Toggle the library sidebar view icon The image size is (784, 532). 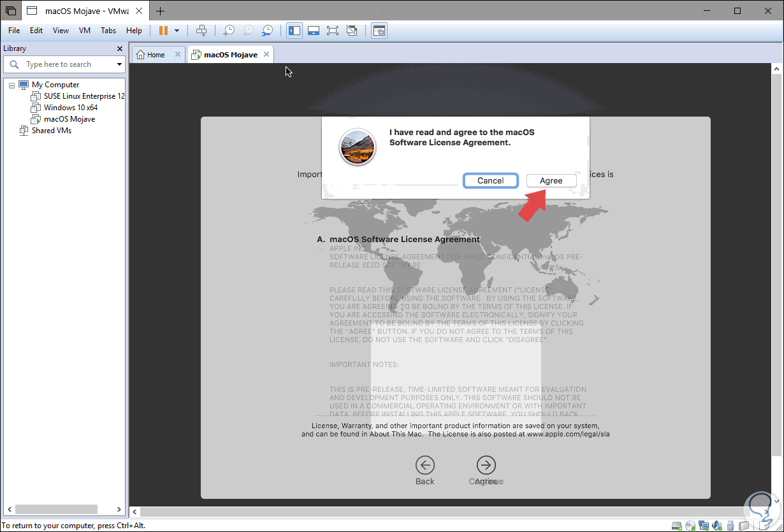(294, 31)
